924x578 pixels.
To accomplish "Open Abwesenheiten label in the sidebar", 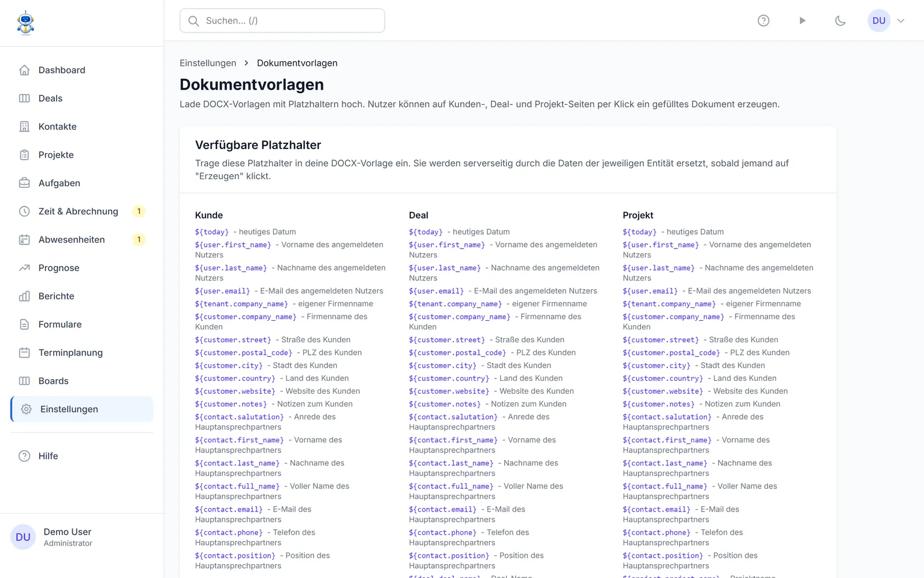I will (72, 240).
